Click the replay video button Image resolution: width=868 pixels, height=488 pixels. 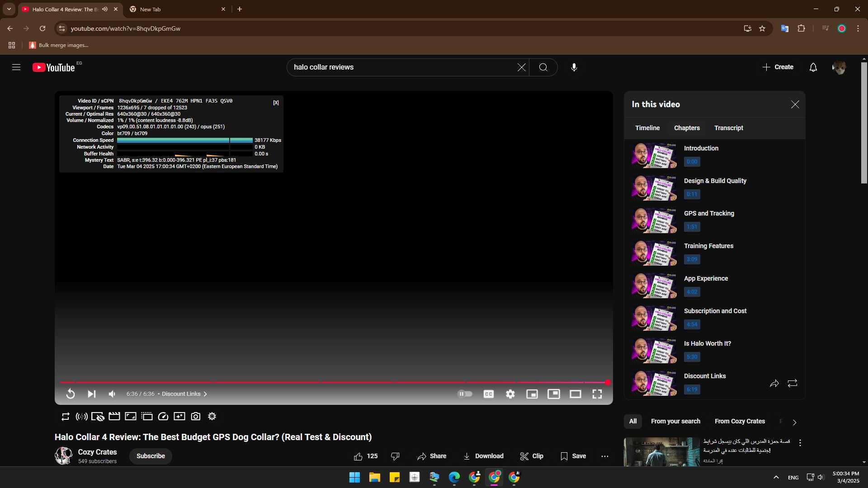point(71,394)
